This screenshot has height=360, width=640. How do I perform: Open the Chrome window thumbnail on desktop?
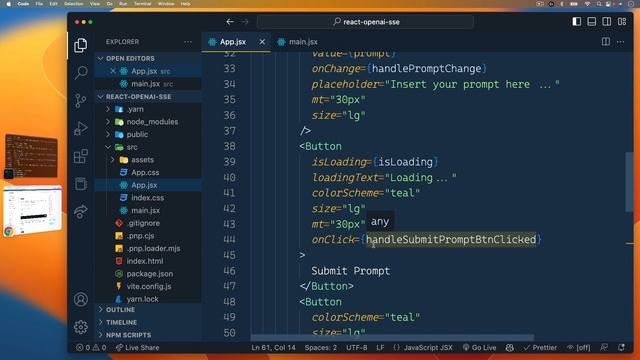coord(33,211)
